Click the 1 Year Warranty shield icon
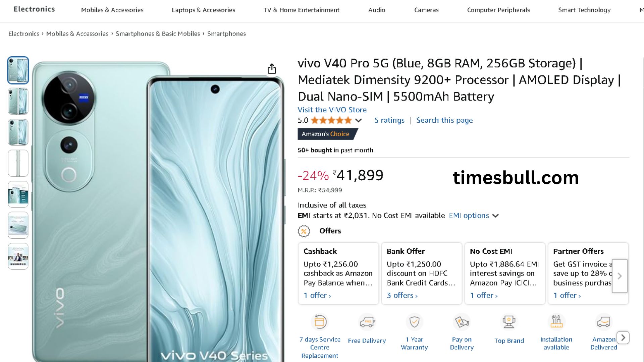The height and width of the screenshot is (362, 644). point(414,322)
